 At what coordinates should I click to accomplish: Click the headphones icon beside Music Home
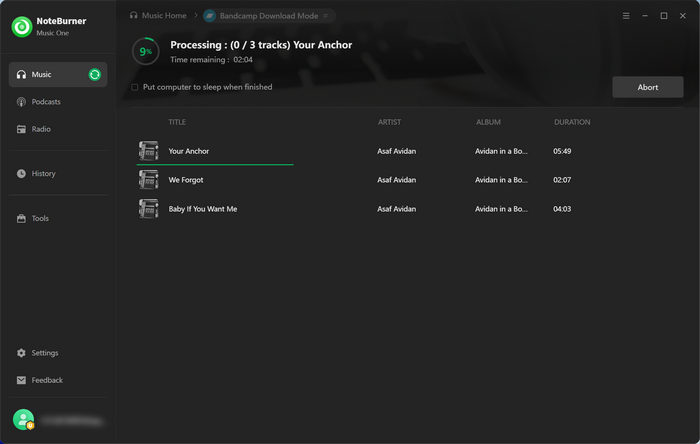pyautogui.click(x=133, y=15)
